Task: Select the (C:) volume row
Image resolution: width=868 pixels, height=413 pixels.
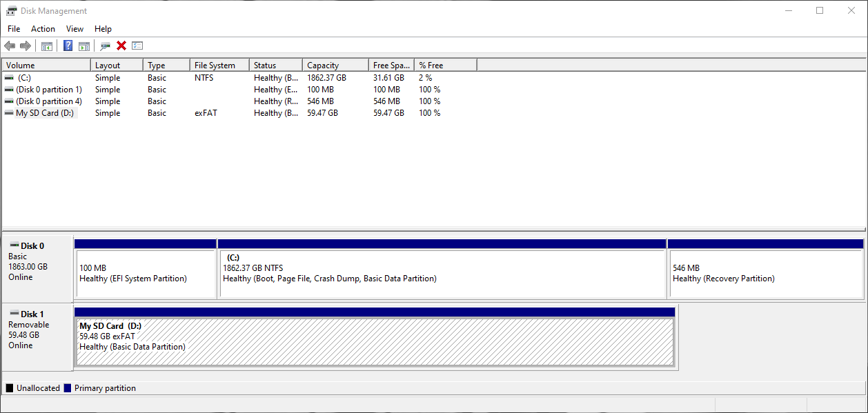Action: 239,78
